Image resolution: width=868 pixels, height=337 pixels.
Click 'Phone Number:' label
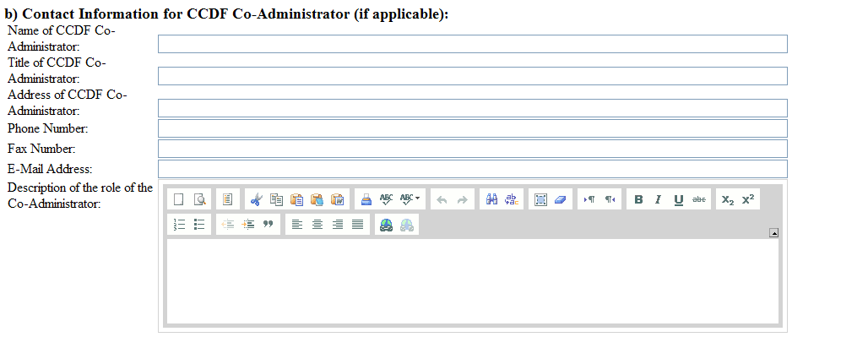[x=47, y=128]
